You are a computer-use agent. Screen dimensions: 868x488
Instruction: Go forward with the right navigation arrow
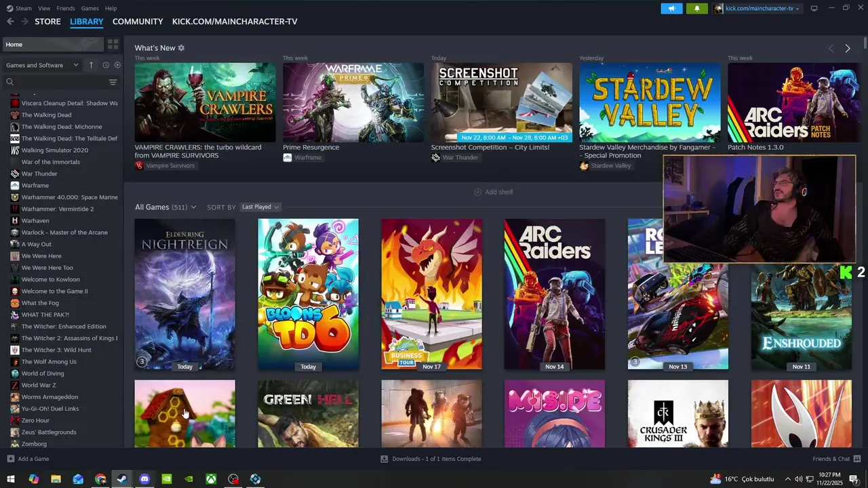[x=24, y=22]
